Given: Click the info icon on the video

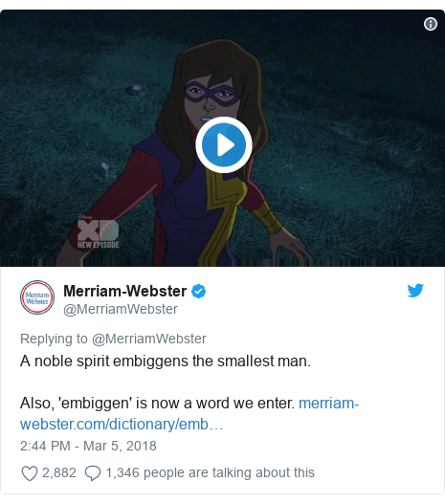Looking at the screenshot, I should coord(431,24).
